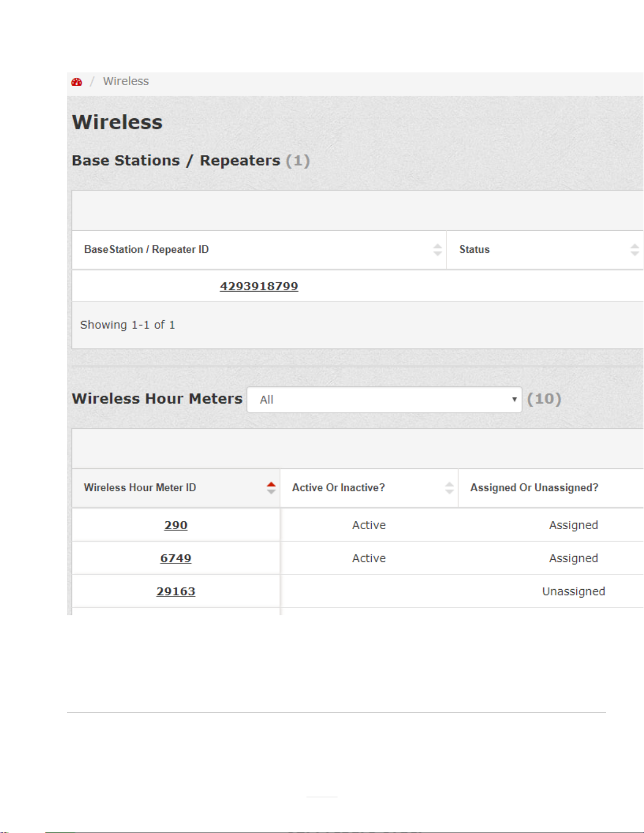Screen dimensions: 644x833
Task: Click the Assigned Or Unassigned? header
Action: pyautogui.click(x=534, y=488)
